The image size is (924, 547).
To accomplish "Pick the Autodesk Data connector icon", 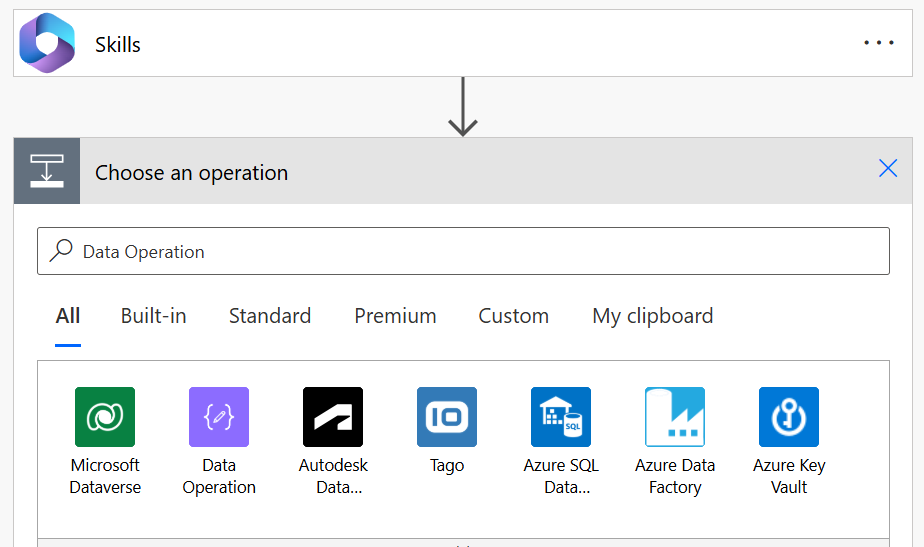I will 333,417.
